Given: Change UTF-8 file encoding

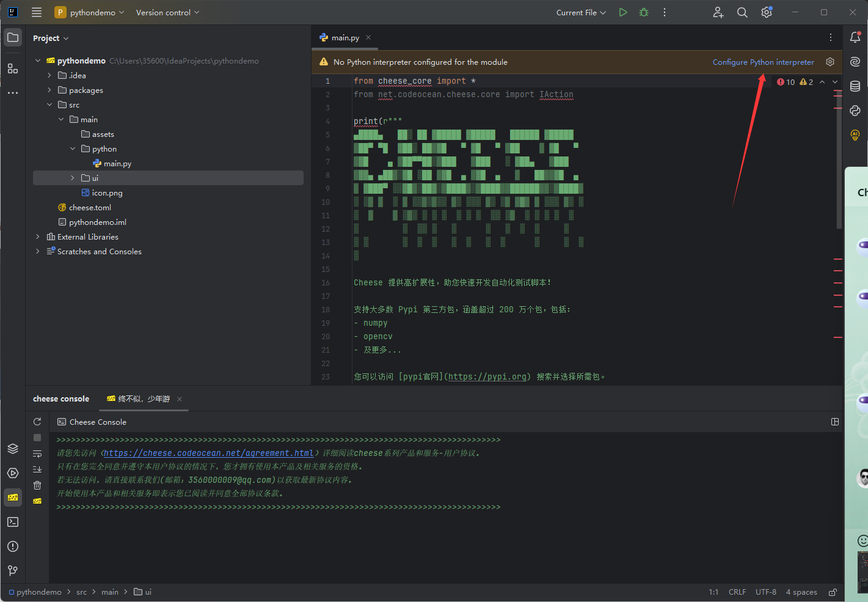Looking at the screenshot, I should (x=766, y=592).
